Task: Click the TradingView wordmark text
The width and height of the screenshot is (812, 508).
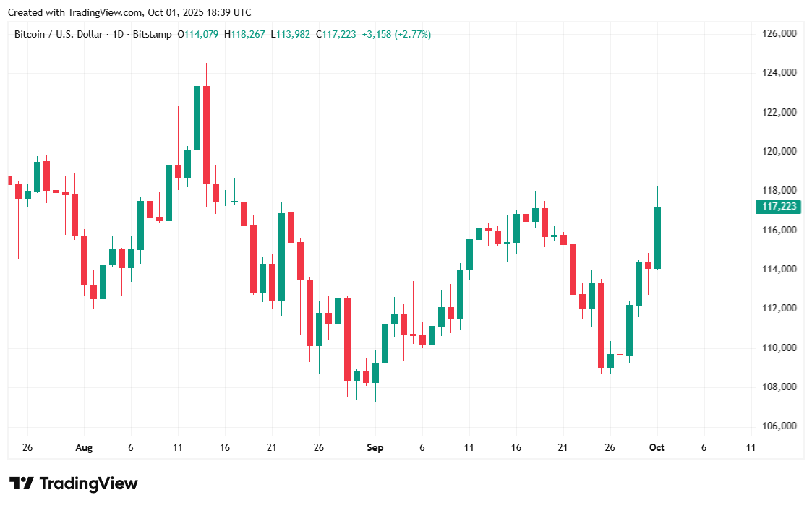Action: (x=88, y=483)
